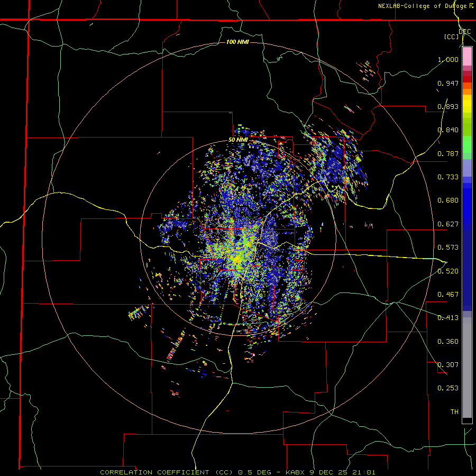Viewport: 476px width, 476px height.
Task: Click the 0.947 legend value
Action: point(448,83)
